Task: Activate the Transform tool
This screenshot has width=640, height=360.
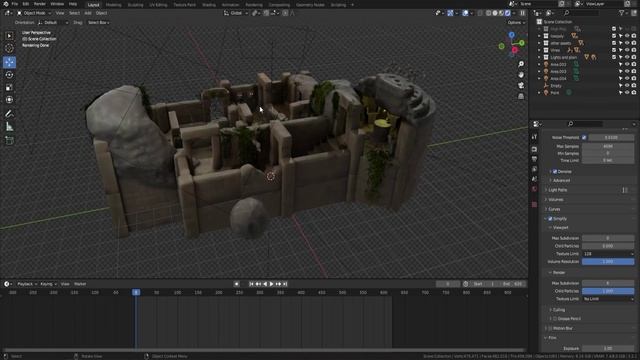Action: click(9, 100)
